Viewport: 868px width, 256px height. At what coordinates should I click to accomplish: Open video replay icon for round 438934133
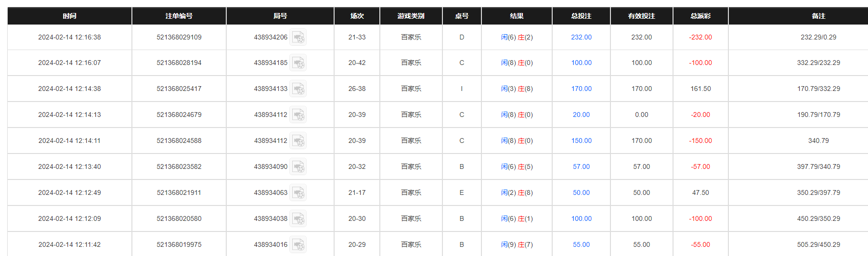(298, 89)
